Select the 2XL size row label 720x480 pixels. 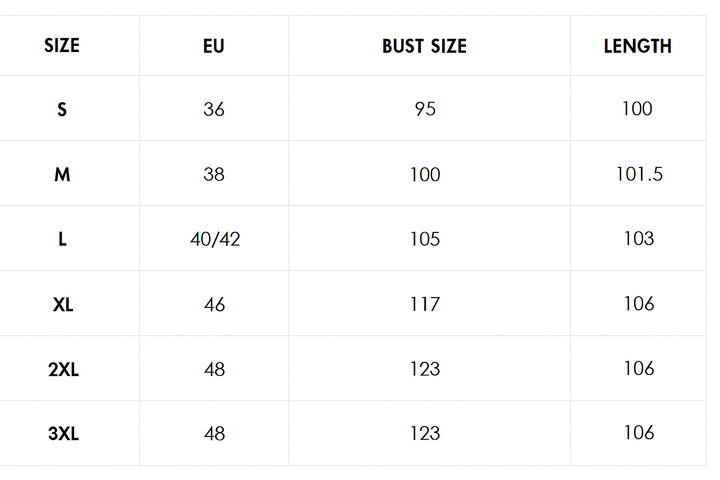coord(63,369)
